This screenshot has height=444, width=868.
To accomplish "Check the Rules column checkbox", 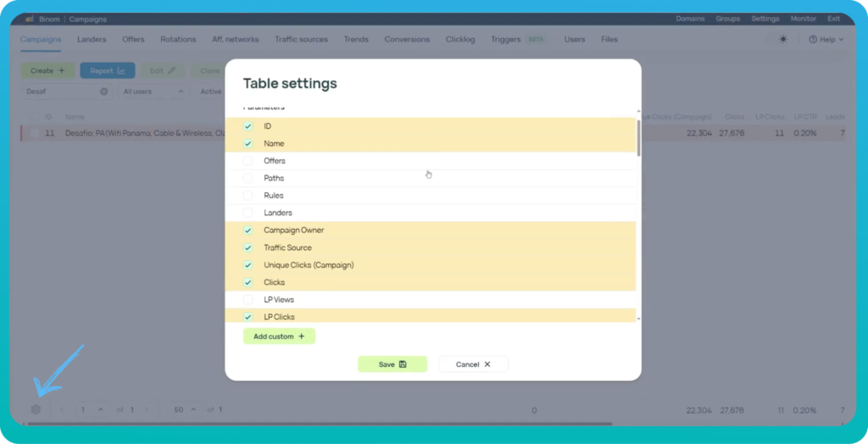I will pos(248,196).
